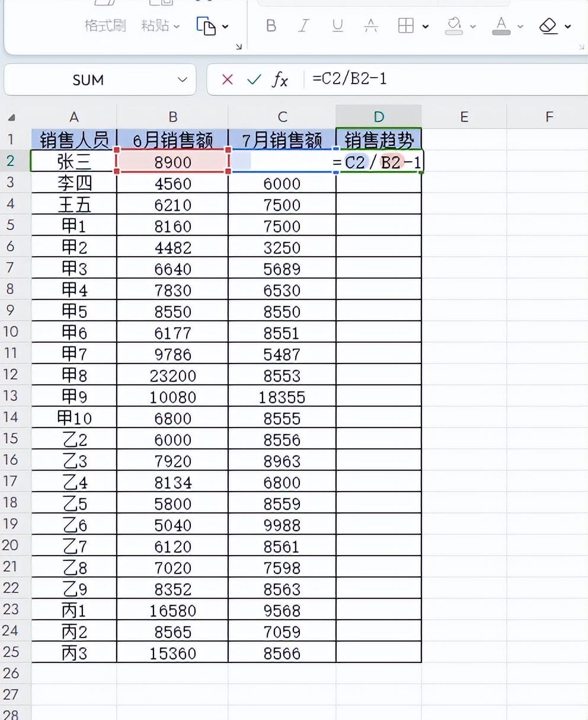Click header cell 销售人员
The image size is (588, 720).
pos(73,140)
